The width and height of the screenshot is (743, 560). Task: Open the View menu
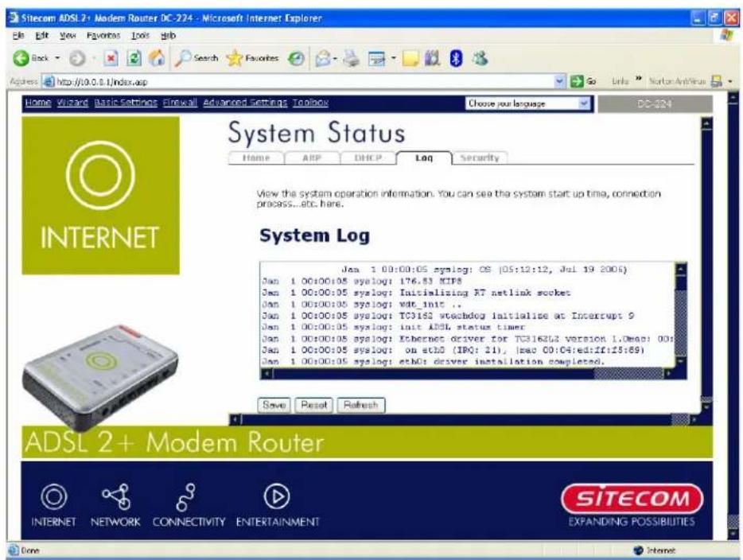(68, 35)
